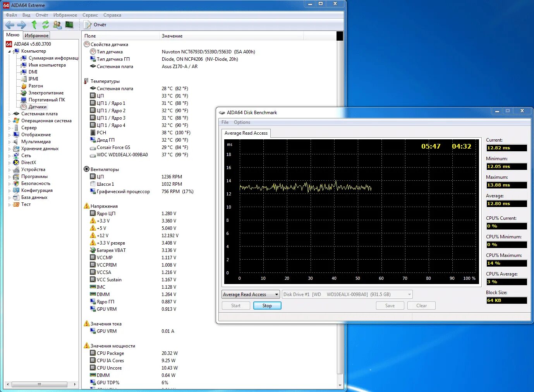Select the IPMI tree item
Image resolution: width=534 pixels, height=392 pixels.
point(33,79)
